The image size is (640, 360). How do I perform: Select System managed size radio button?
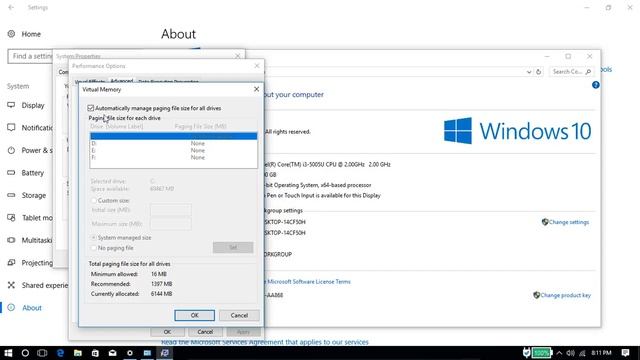[93, 238]
